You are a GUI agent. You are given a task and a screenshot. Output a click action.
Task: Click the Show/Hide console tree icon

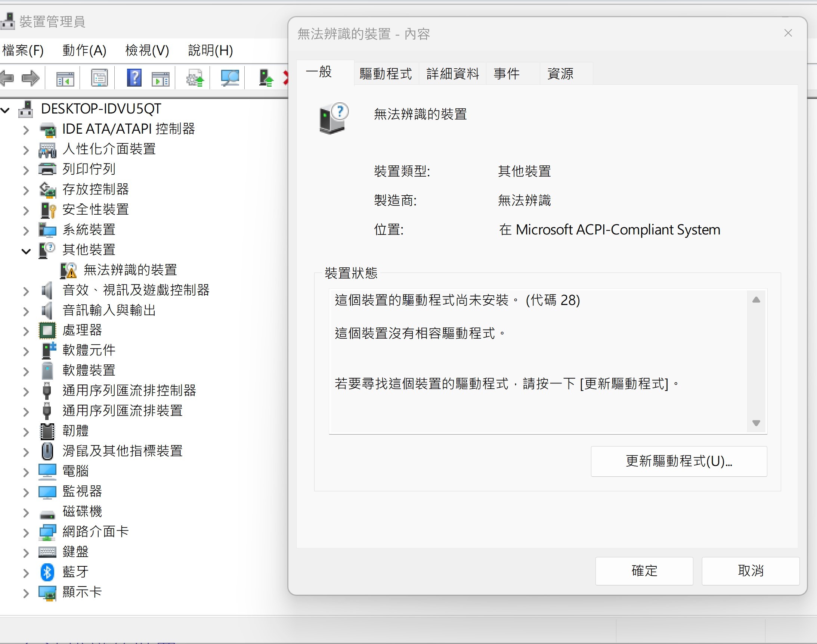(65, 78)
